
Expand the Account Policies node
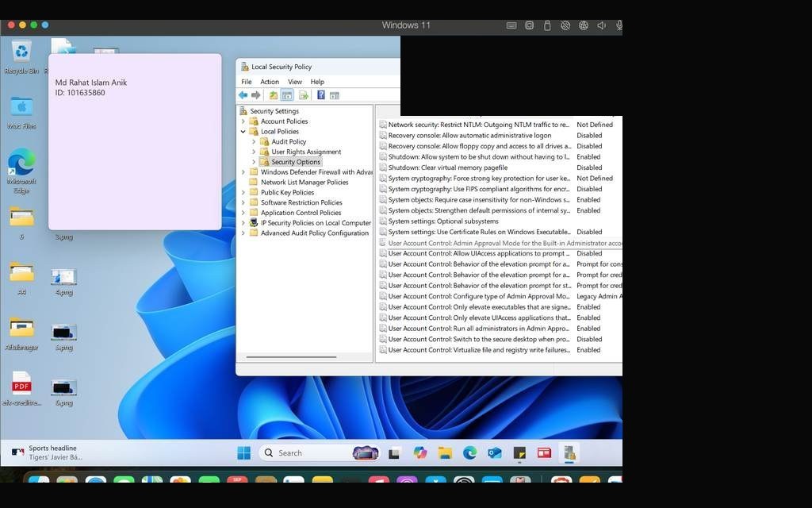(x=243, y=121)
